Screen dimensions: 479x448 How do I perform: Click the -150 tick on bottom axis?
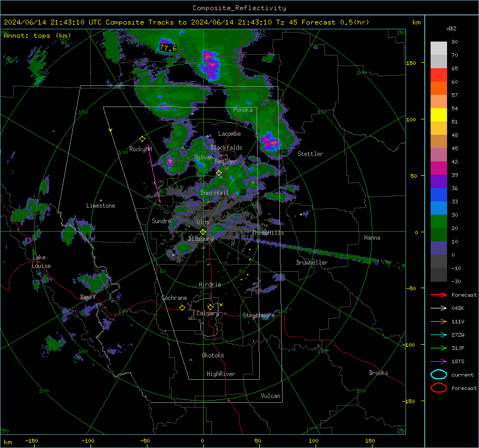31,441
